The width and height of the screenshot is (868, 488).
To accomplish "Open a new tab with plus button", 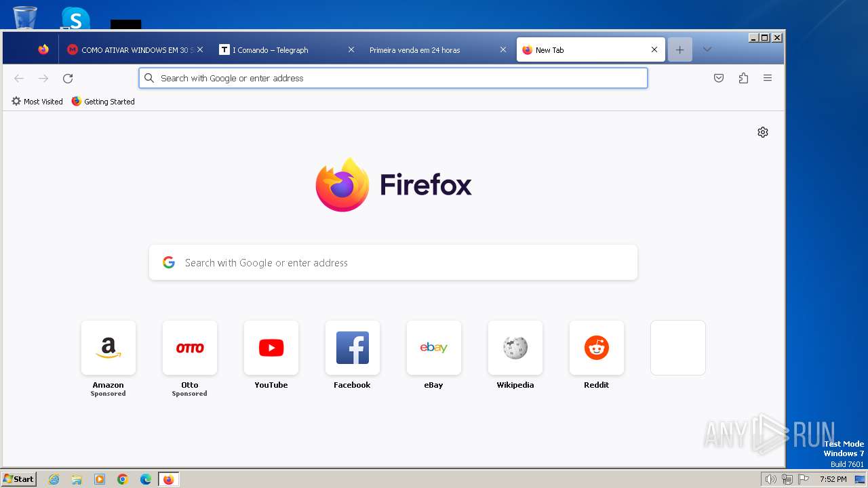I will pos(679,49).
